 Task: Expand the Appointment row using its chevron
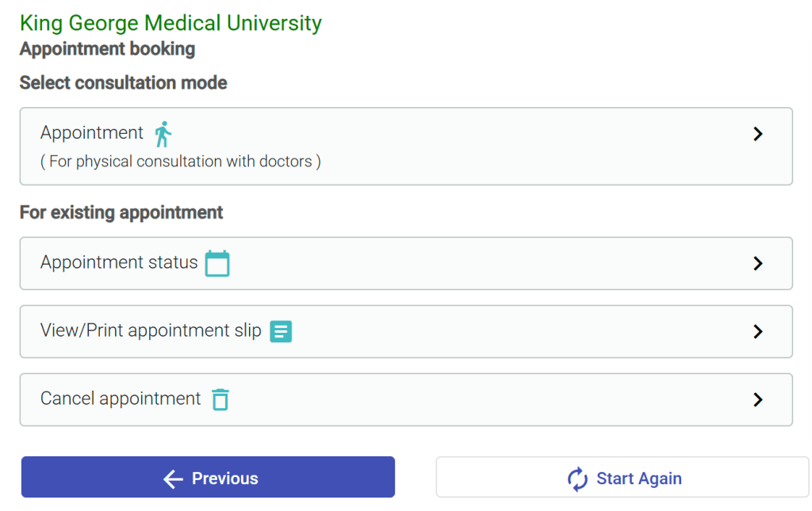point(757,134)
